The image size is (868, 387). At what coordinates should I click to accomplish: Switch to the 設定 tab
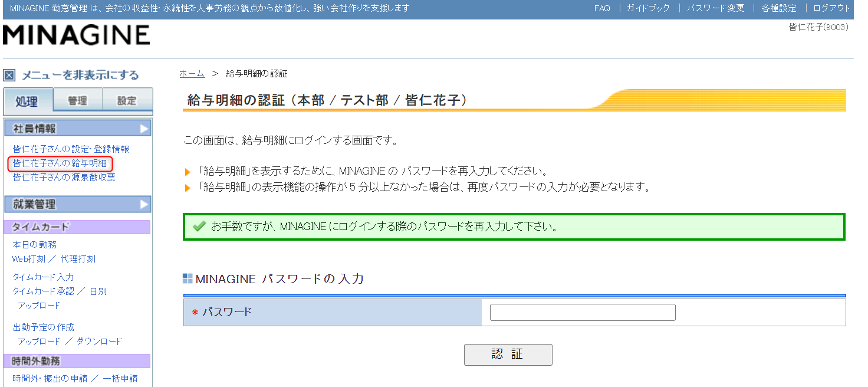(127, 100)
